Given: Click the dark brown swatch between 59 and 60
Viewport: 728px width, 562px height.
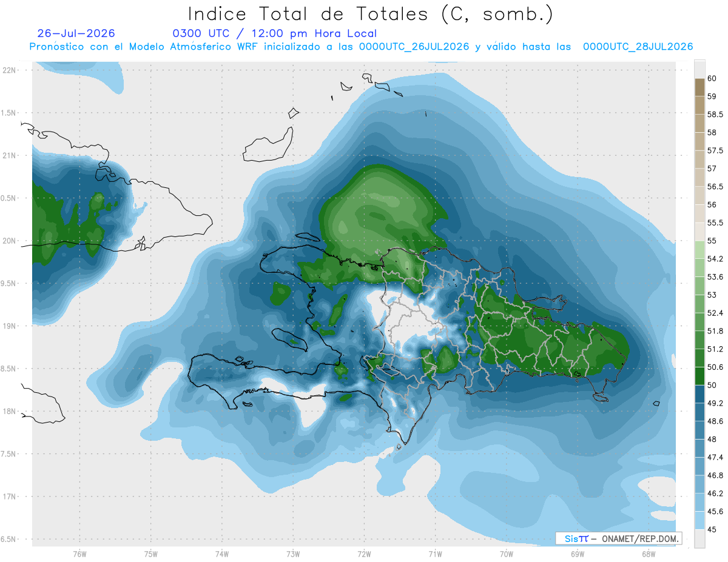Looking at the screenshot, I should [699, 87].
